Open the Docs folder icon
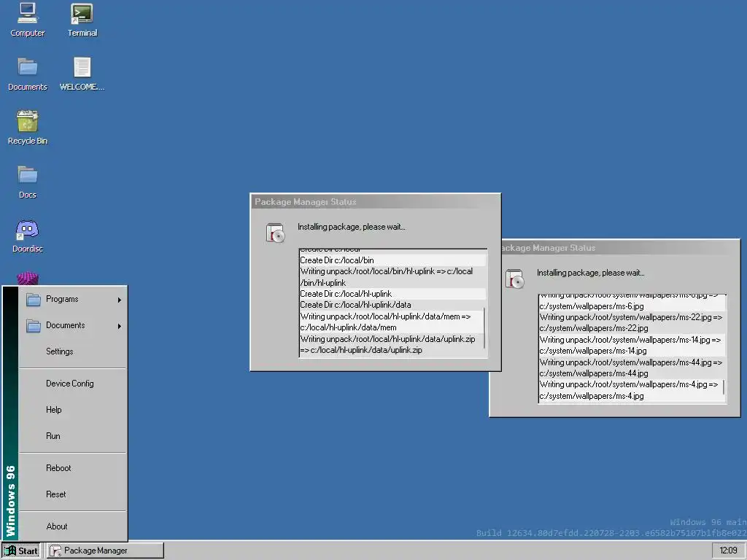 [27, 182]
